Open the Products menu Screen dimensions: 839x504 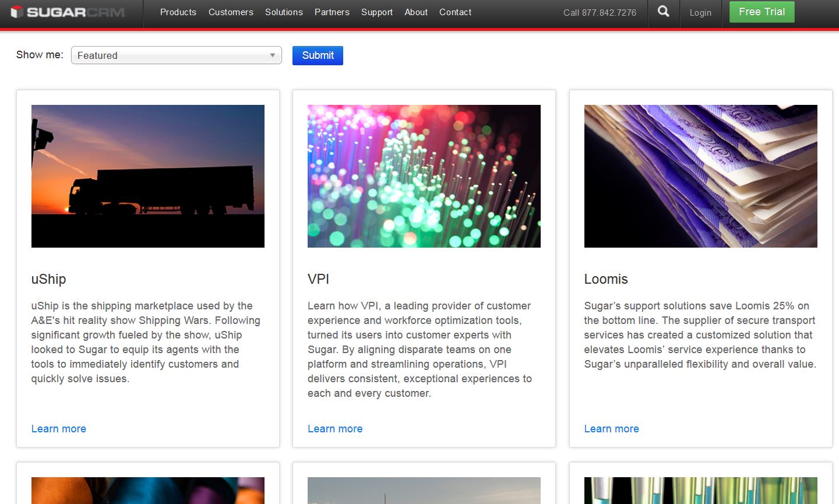point(178,12)
